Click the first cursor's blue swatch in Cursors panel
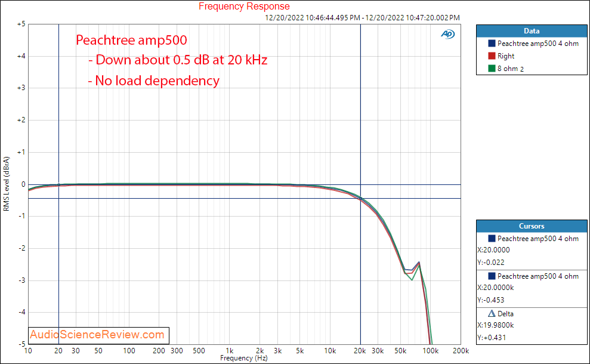Screen dimensions: 590x364 (x=492, y=238)
